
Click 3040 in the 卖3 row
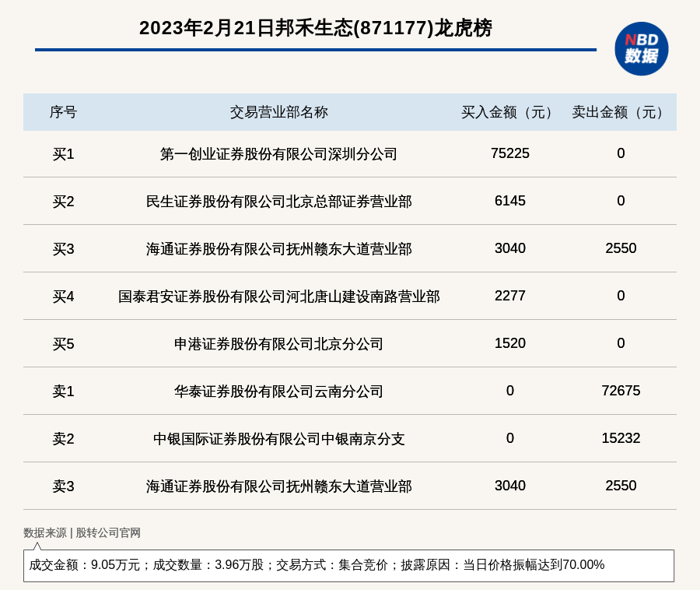click(x=509, y=486)
